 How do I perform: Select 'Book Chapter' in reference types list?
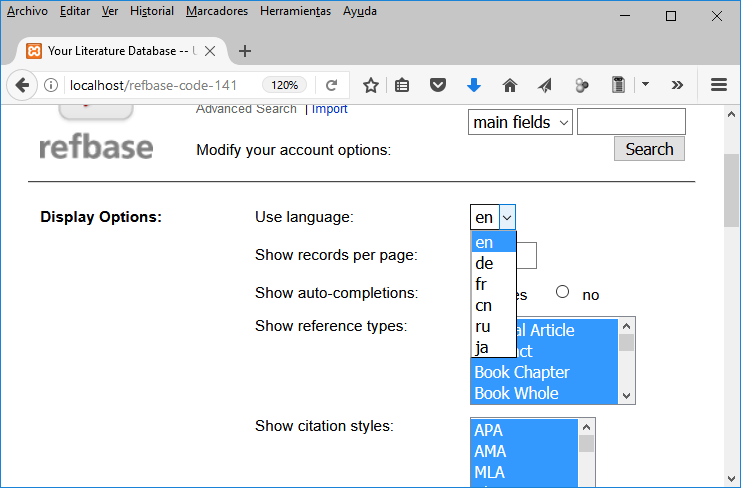(x=522, y=372)
